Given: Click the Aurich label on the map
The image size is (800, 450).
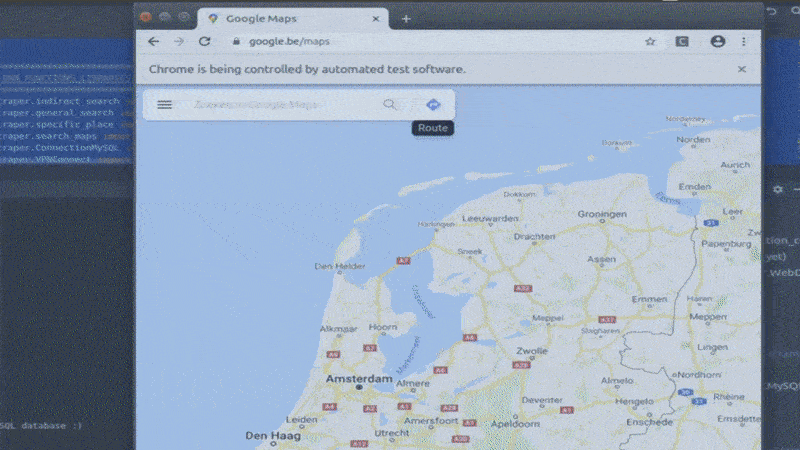Looking at the screenshot, I should tap(735, 165).
